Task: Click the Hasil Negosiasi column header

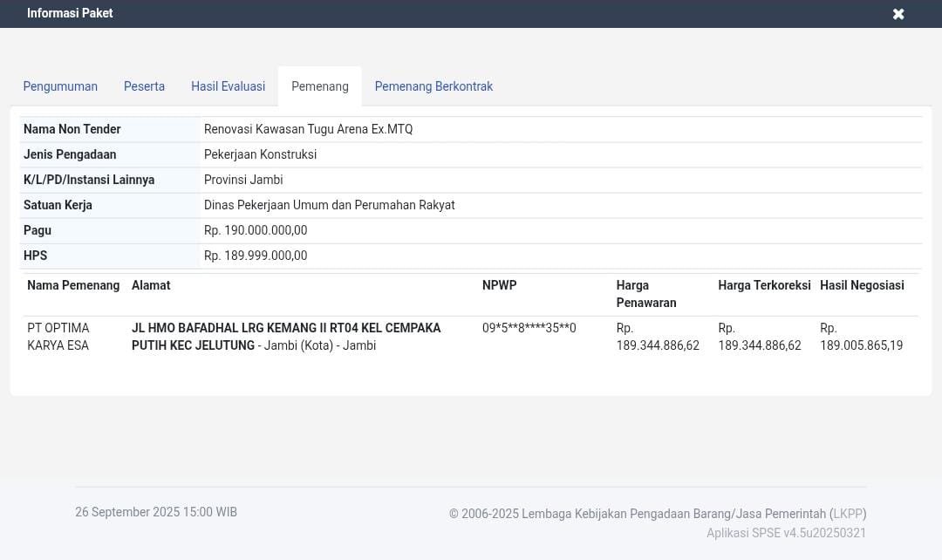Action: (x=862, y=285)
